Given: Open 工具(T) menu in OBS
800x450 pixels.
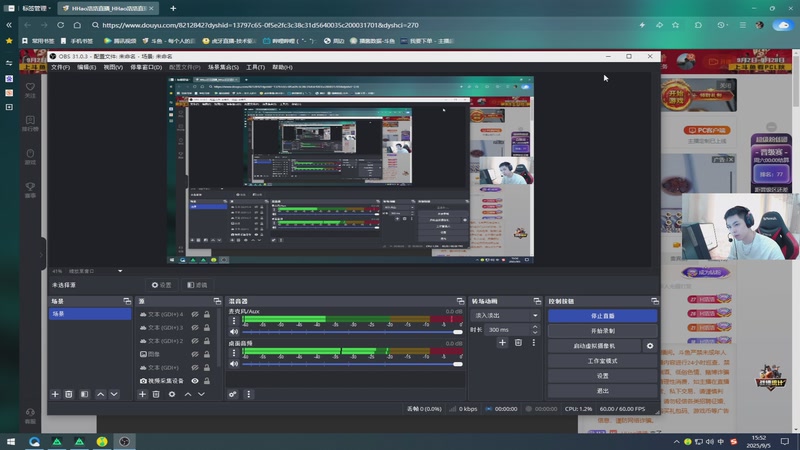Looking at the screenshot, I should click(x=255, y=67).
